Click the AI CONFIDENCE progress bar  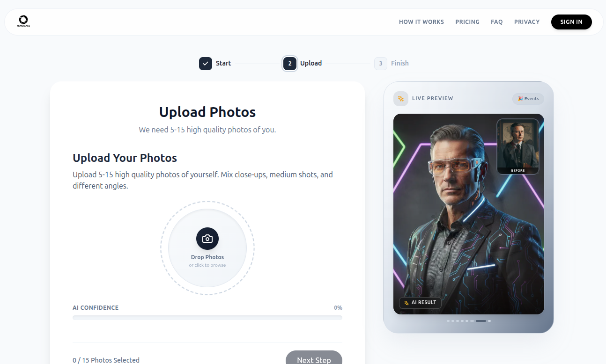click(x=207, y=317)
